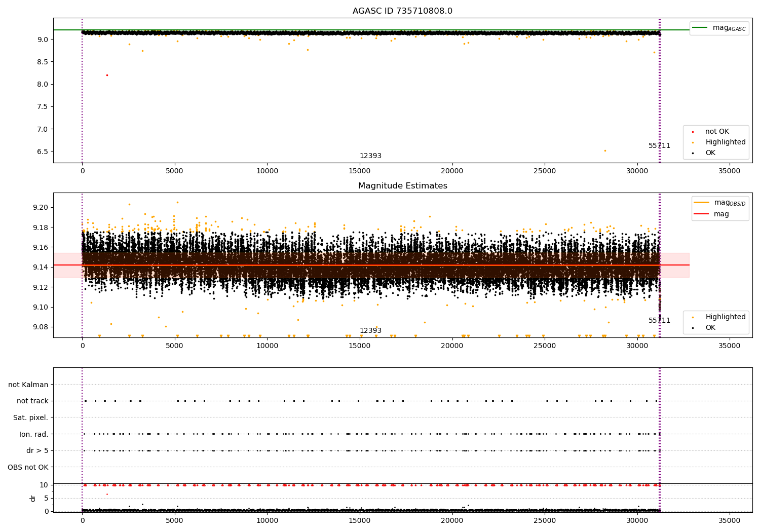Click the 'OBS not OK' axis label
Image resolution: width=760 pixels, height=532 pixels.
(28, 467)
